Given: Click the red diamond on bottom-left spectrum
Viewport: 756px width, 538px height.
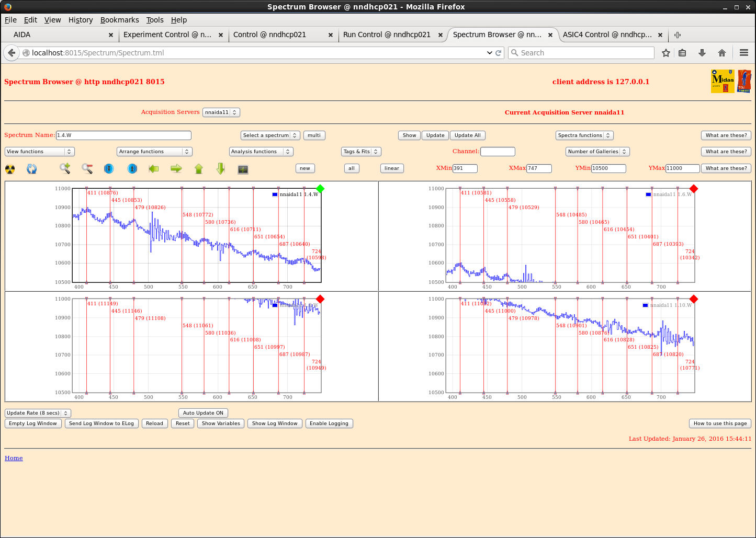Looking at the screenshot, I should tap(320, 299).
